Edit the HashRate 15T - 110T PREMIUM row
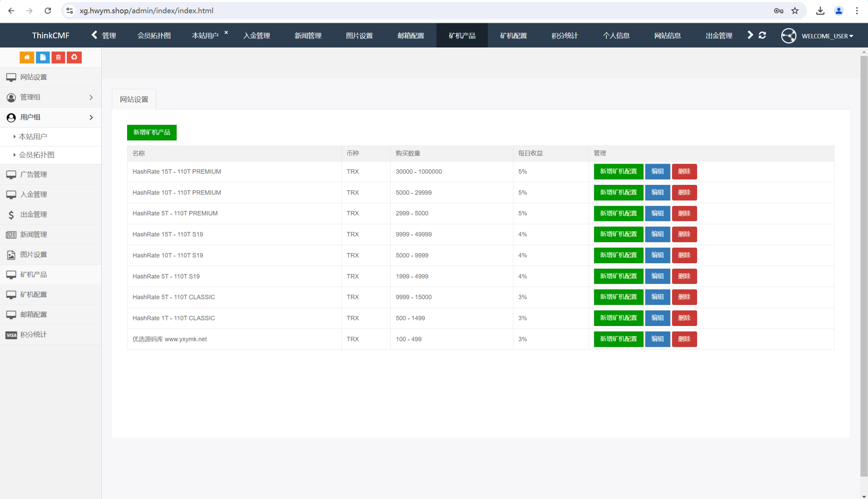 click(x=657, y=172)
